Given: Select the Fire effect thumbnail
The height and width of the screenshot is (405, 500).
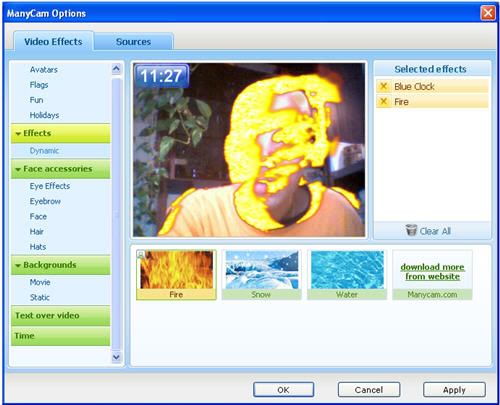Looking at the screenshot, I should pos(176,275).
